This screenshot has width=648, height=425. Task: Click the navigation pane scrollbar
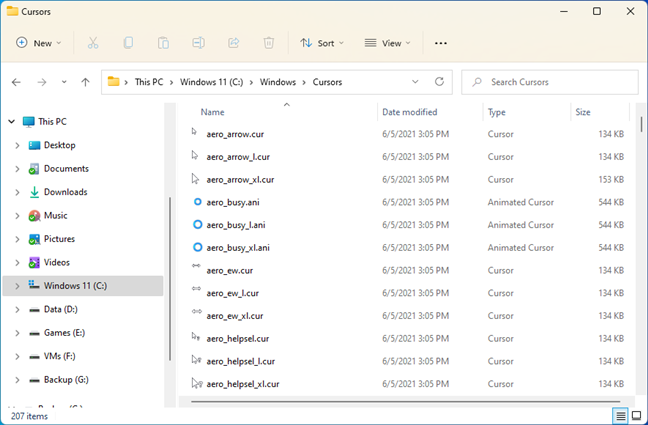pos(170,279)
